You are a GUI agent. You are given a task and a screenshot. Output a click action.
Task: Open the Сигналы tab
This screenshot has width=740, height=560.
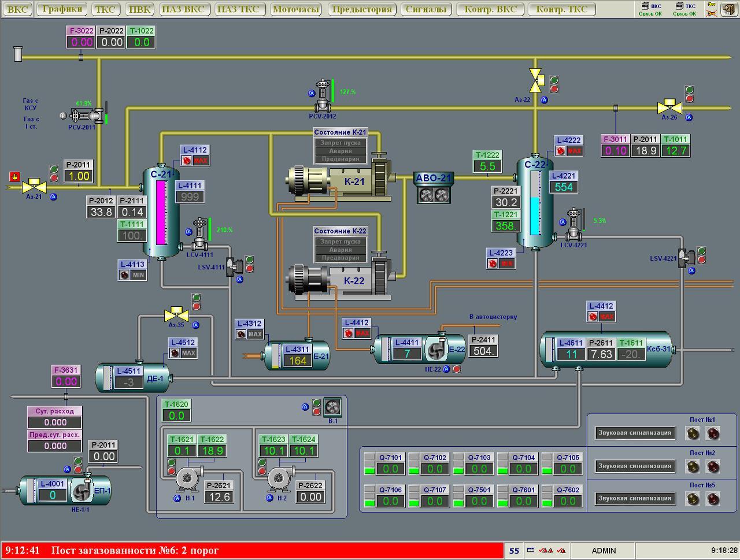[425, 9]
